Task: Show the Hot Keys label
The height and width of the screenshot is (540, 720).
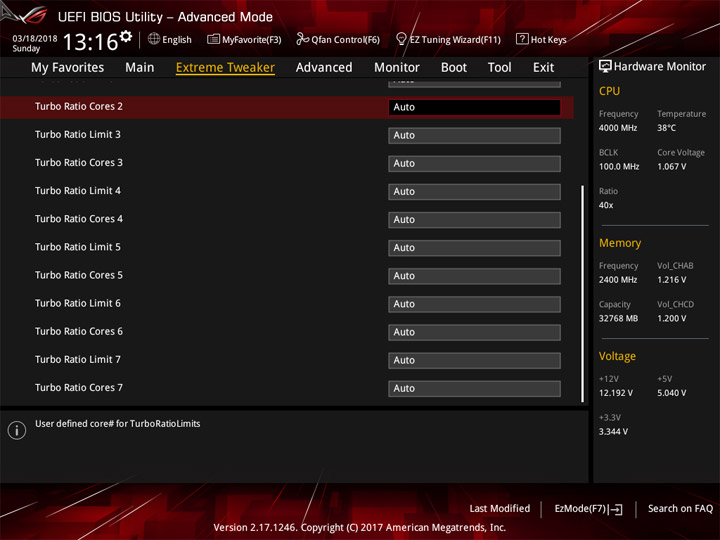Action: point(549,40)
